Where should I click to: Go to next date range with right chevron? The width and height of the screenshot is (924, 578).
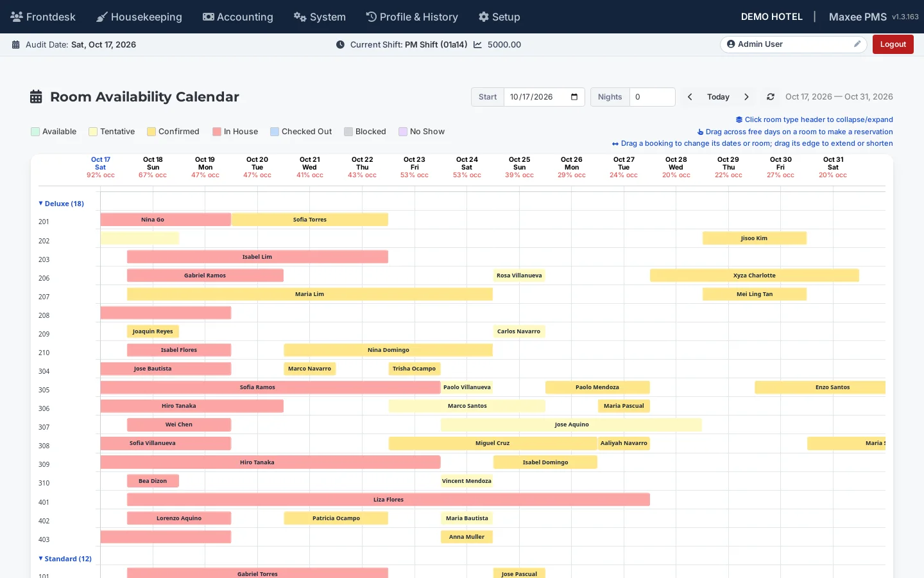point(746,97)
